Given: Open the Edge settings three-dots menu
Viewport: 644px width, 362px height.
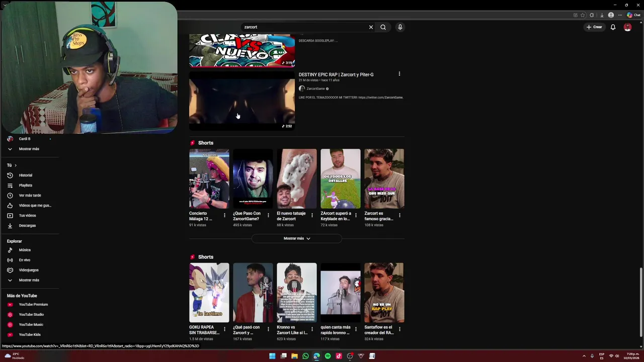Looking at the screenshot, I should coord(620,15).
